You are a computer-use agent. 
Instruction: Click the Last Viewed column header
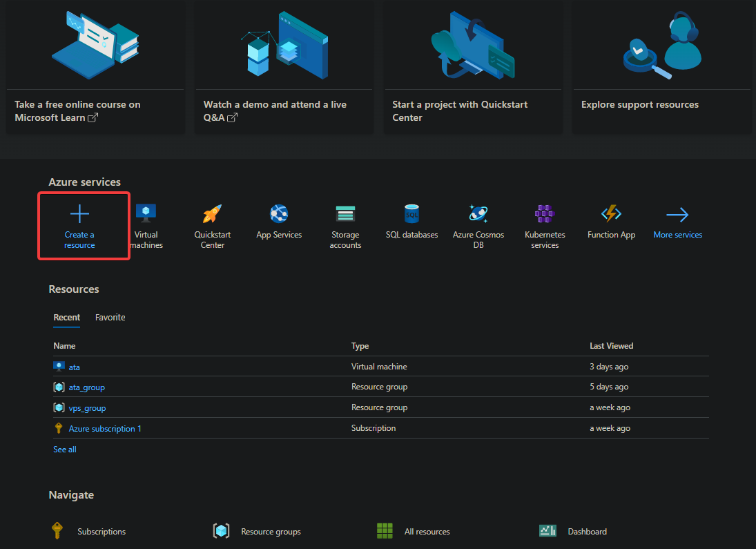point(611,346)
